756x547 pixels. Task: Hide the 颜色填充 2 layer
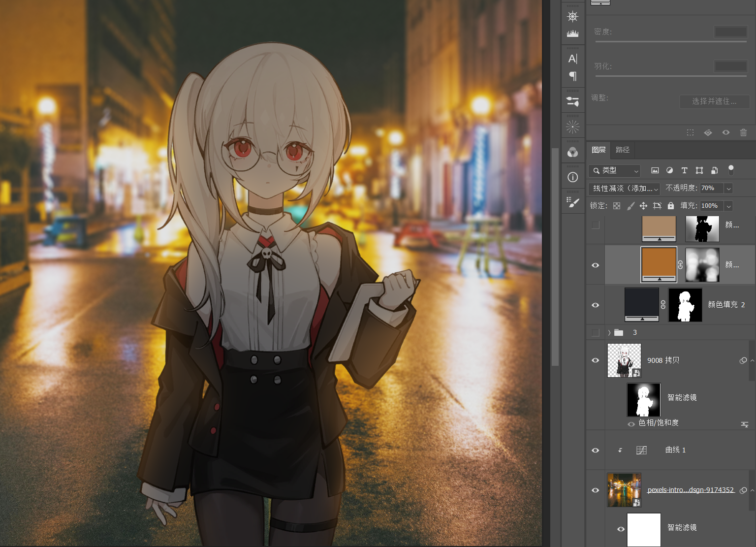point(595,305)
